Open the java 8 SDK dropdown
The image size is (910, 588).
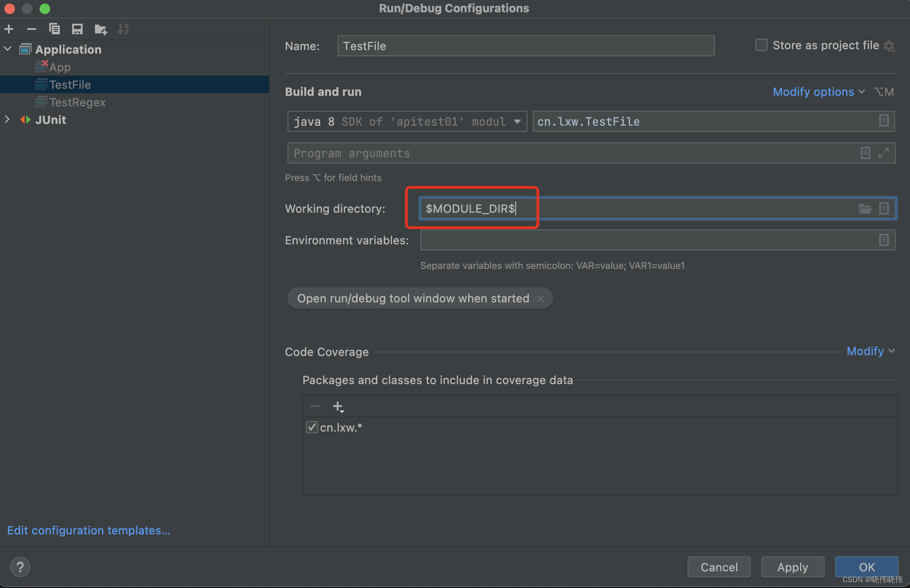click(517, 121)
